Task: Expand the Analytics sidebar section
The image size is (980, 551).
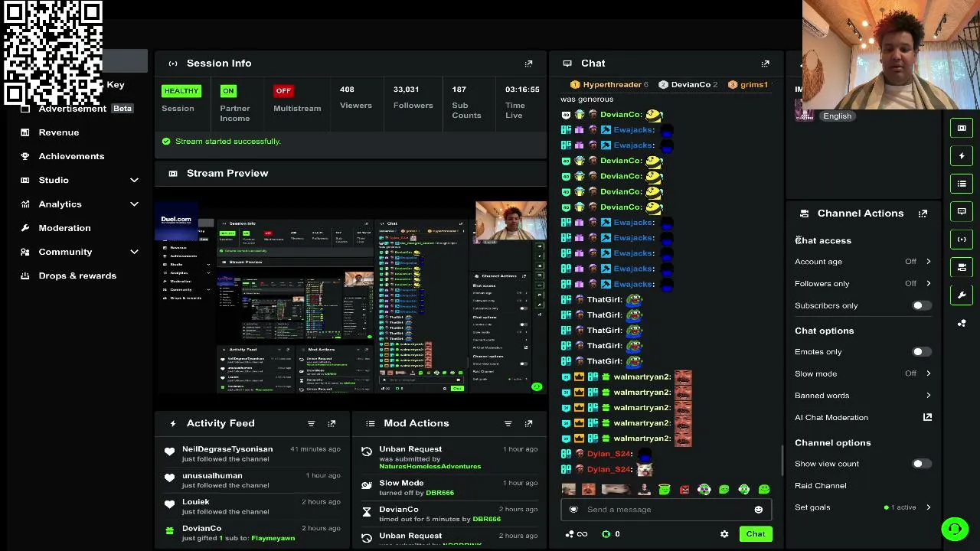Action: click(x=134, y=204)
